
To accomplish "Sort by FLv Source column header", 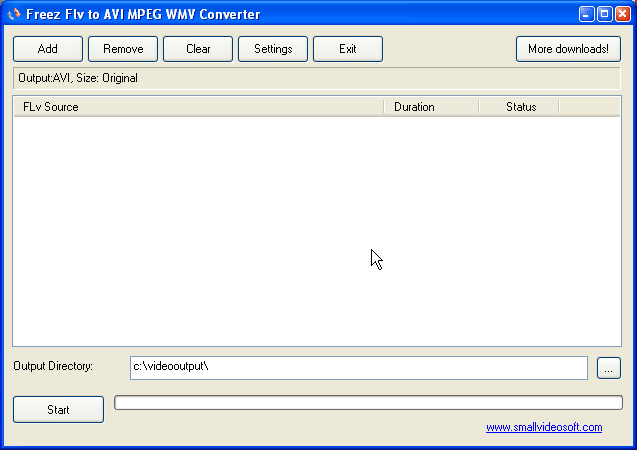I will 199,107.
